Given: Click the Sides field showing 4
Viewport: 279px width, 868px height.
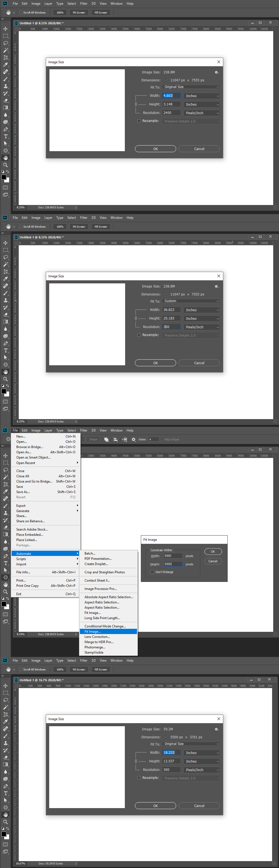Looking at the screenshot, I should [x=154, y=440].
